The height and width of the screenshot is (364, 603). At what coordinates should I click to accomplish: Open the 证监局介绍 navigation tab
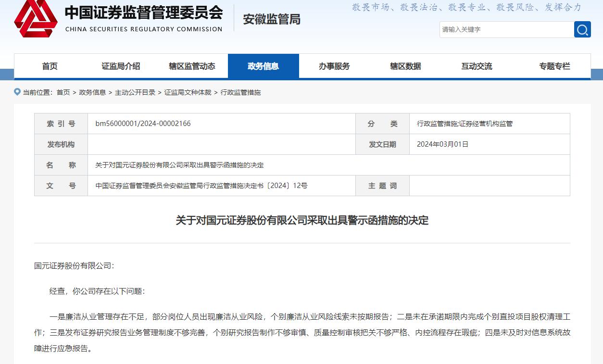(121, 66)
